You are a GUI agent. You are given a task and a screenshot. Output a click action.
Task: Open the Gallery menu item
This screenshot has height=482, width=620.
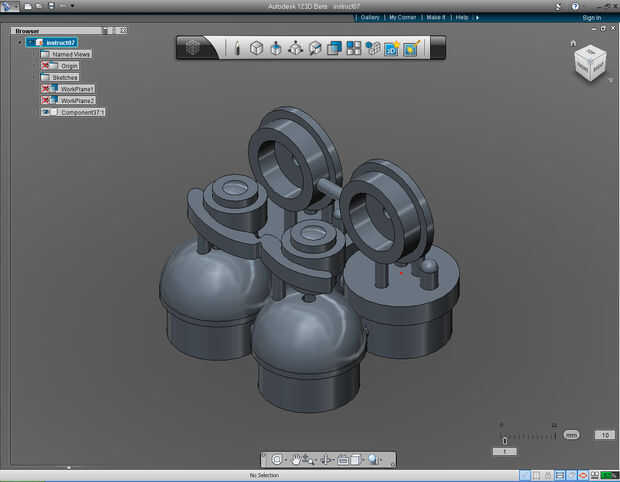[370, 17]
